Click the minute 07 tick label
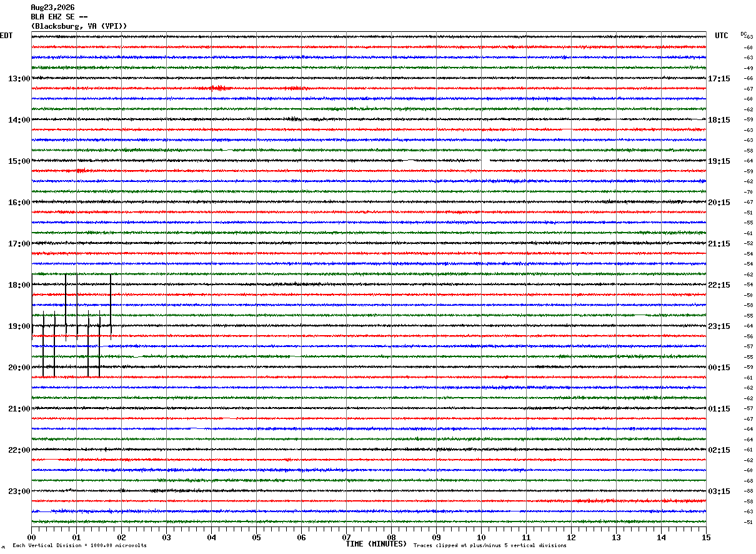Viewport: 756px width, 554px height. point(346,537)
